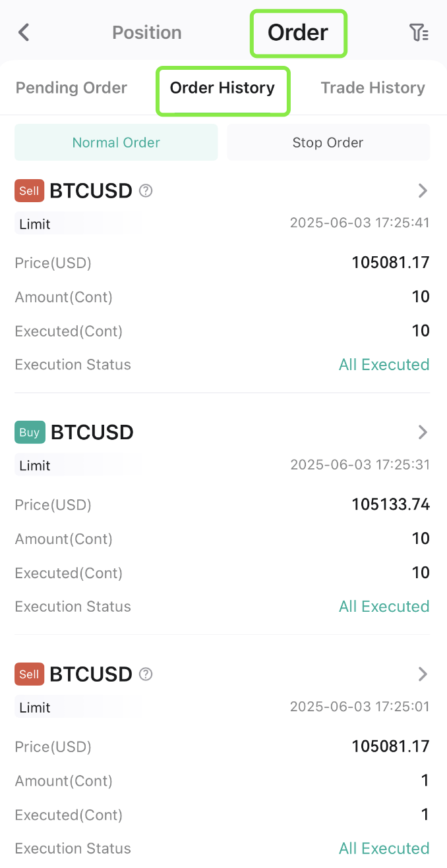Click All Executed on the Buy order
447x868 pixels.
click(x=384, y=606)
